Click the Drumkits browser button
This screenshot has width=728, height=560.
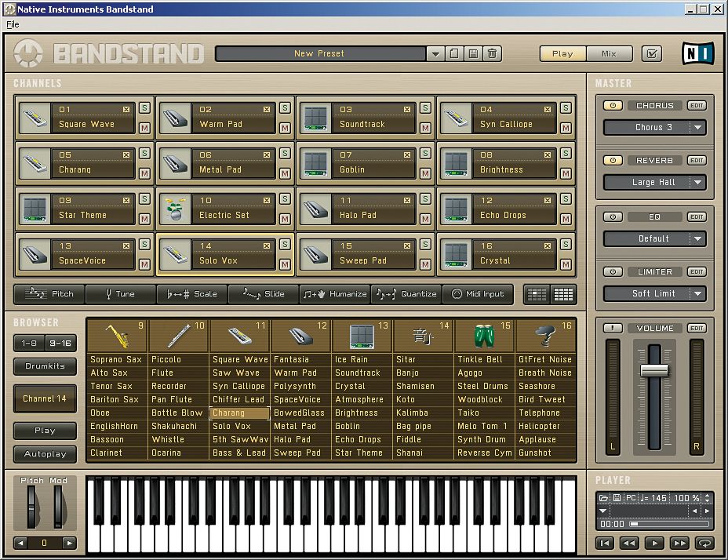45,366
